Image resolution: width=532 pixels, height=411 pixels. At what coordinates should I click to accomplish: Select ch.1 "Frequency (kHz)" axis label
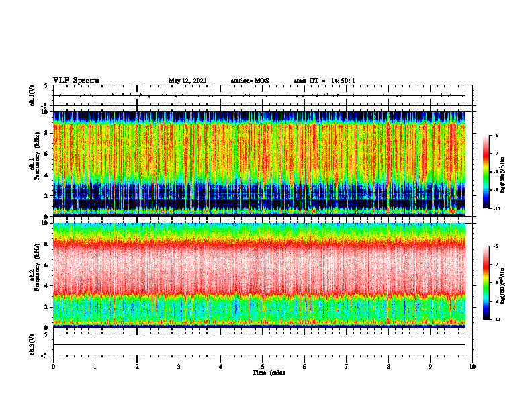pyautogui.click(x=37, y=156)
